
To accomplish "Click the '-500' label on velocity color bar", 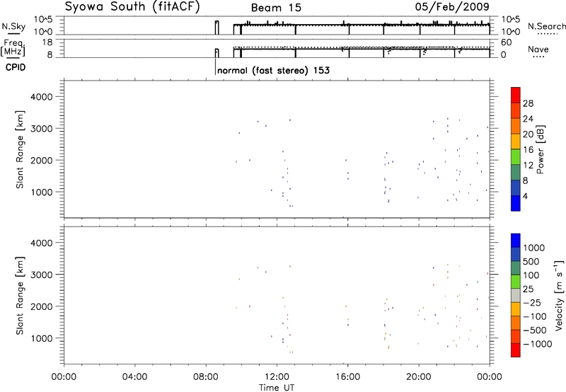I will tap(535, 330).
